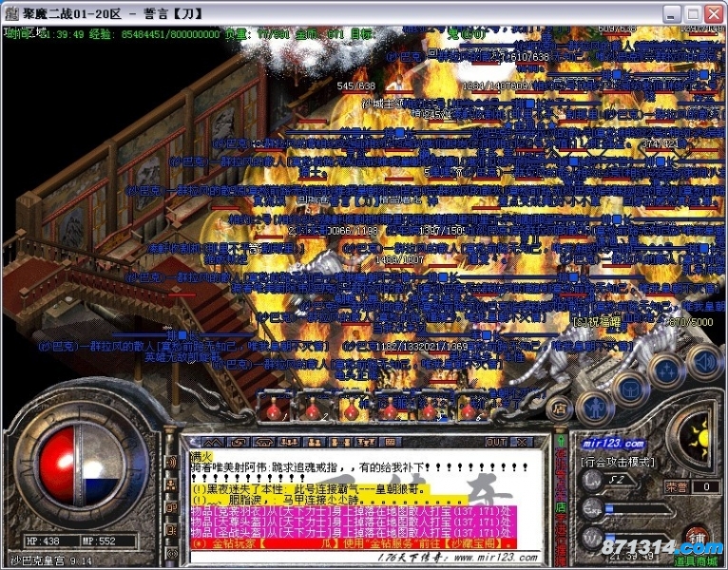Viewport: 728px width, 570px height.
Task: Click the linked-players toolbar icon
Action: [340, 442]
